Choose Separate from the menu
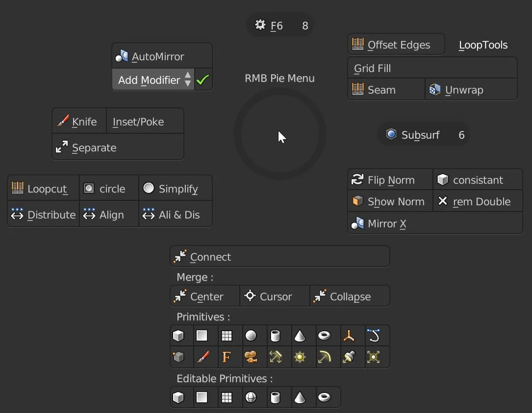This screenshot has width=532, height=413. 93,147
